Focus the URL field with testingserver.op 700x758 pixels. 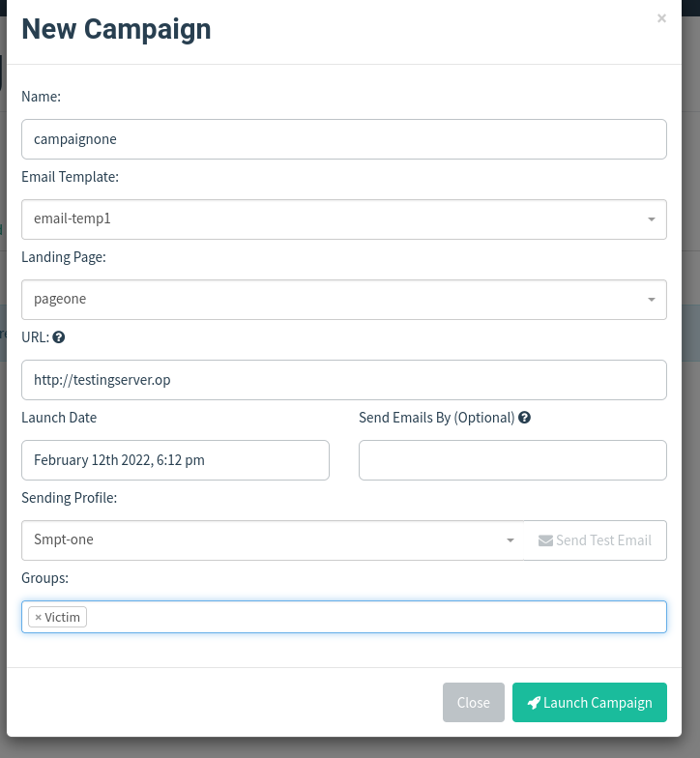pyautogui.click(x=343, y=380)
